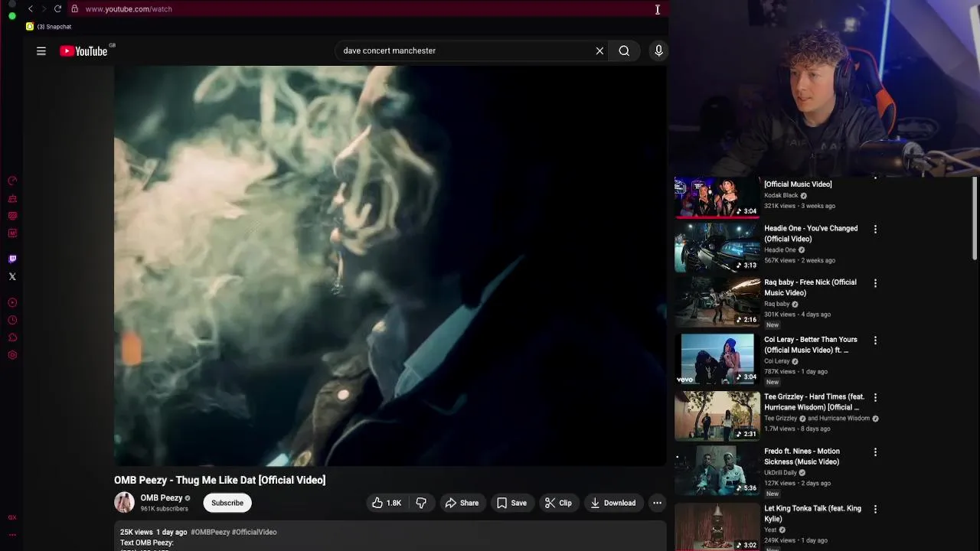Open Raq baby Free Nick thumbnail

click(717, 302)
